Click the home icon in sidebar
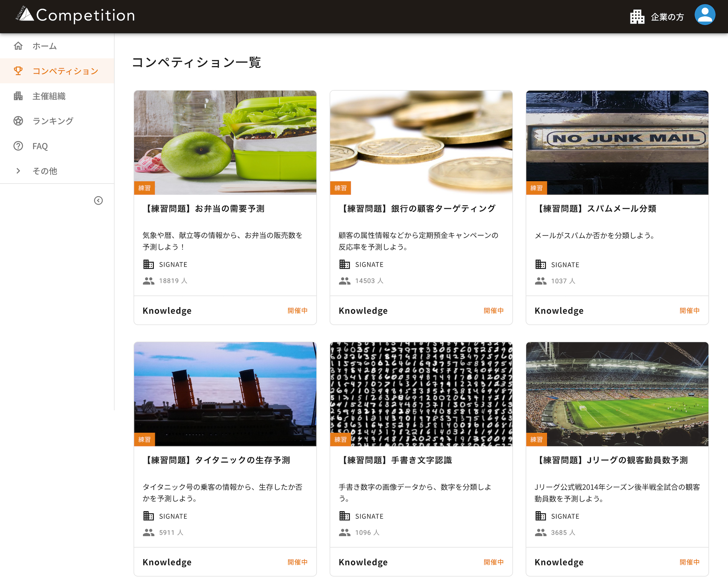The image size is (728, 583). pyautogui.click(x=18, y=46)
